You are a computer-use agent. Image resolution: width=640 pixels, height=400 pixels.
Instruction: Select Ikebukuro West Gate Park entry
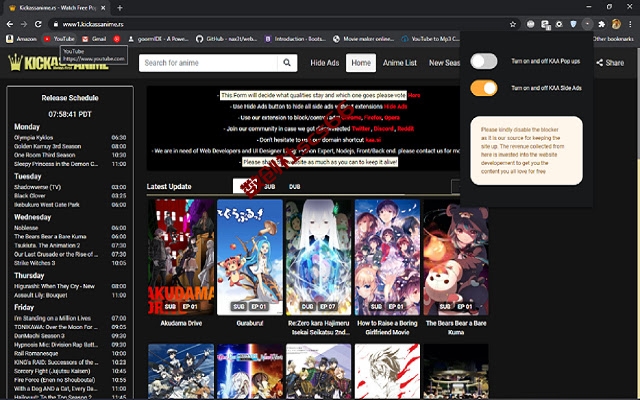click(x=47, y=205)
